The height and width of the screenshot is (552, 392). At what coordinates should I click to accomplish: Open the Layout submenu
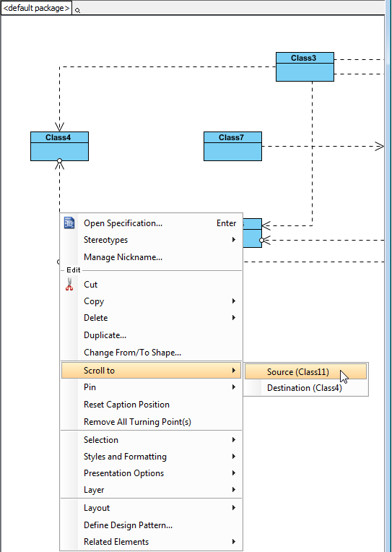pos(152,508)
